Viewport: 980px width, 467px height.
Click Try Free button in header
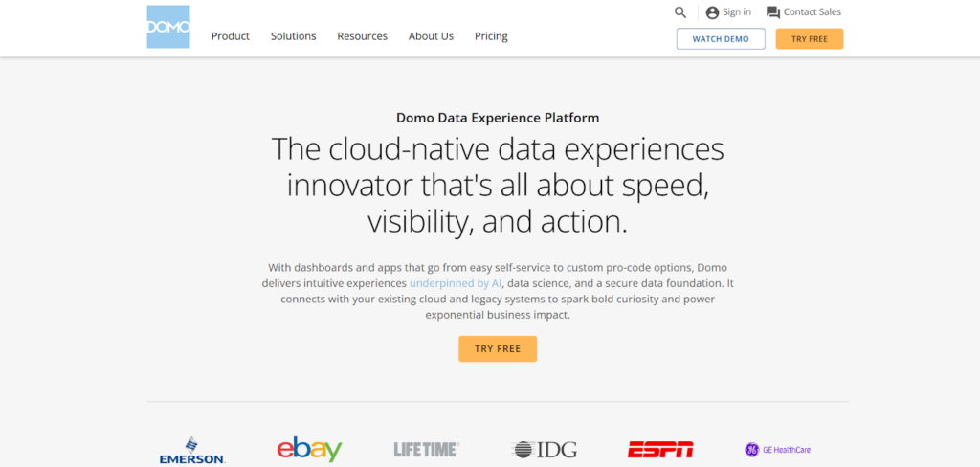point(810,39)
